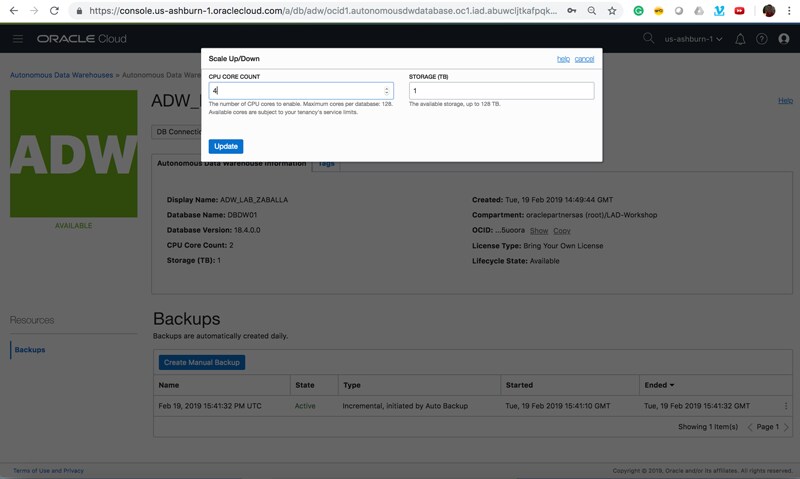Click the ORACLE Cloud logo
800x479 pixels.
click(82, 39)
